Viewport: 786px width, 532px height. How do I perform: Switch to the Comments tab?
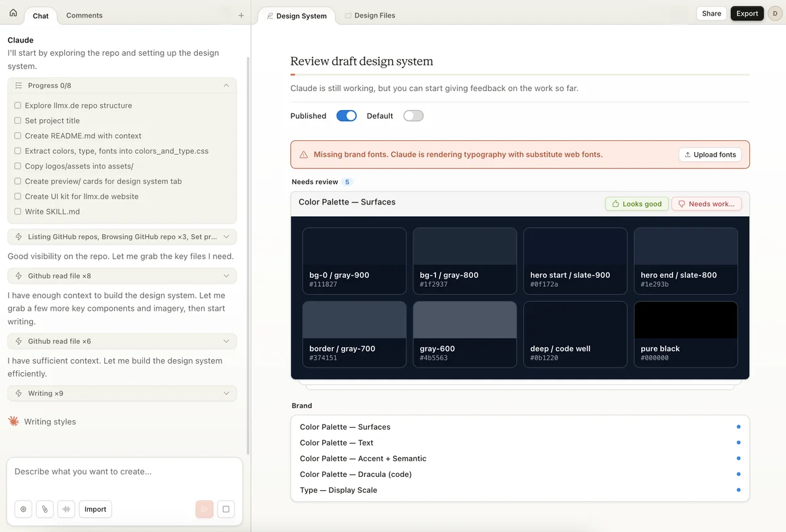point(84,15)
